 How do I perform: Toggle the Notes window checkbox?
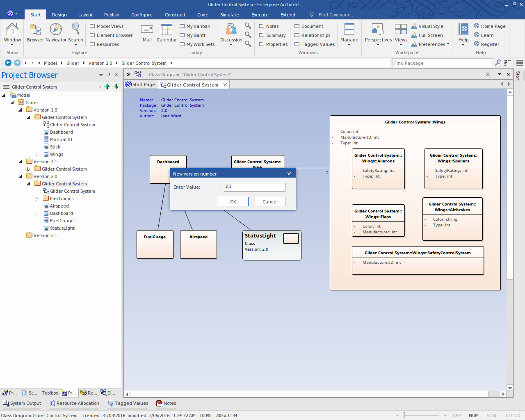[x=269, y=26]
